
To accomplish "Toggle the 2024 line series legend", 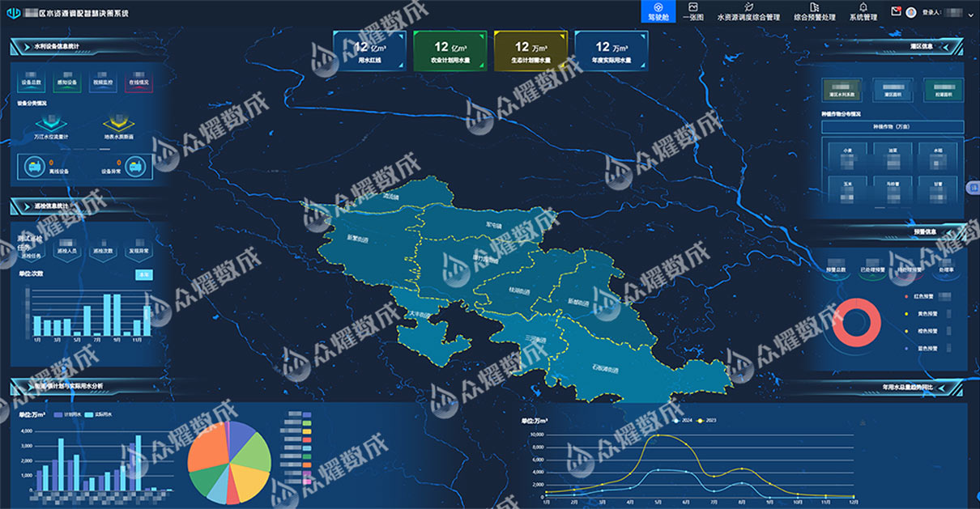I will point(684,421).
